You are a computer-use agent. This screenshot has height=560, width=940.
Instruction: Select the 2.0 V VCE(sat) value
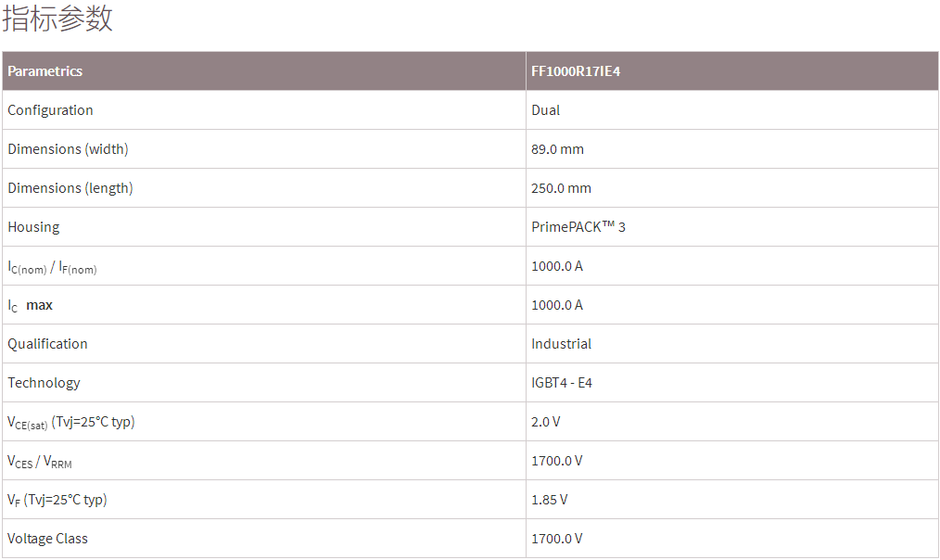[x=546, y=422]
